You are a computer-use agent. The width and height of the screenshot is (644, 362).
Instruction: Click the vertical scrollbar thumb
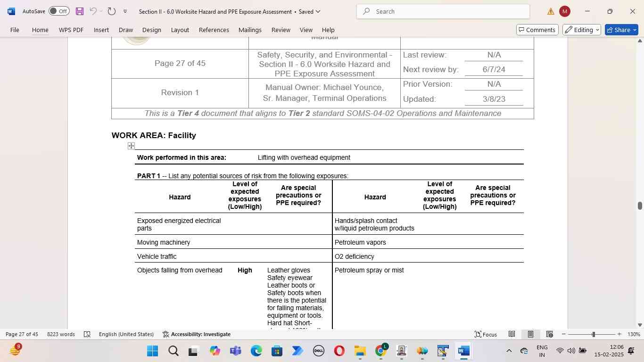pyautogui.click(x=640, y=206)
